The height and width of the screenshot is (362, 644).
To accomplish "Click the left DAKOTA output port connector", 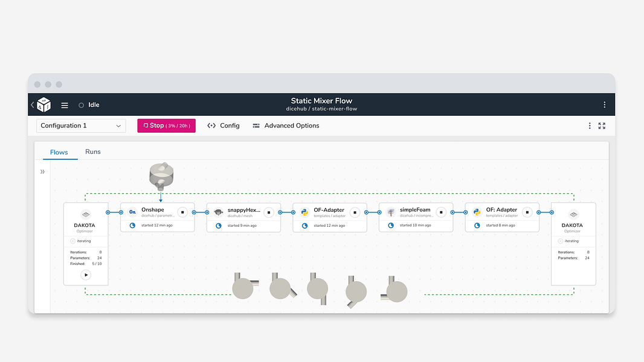I will click(108, 212).
